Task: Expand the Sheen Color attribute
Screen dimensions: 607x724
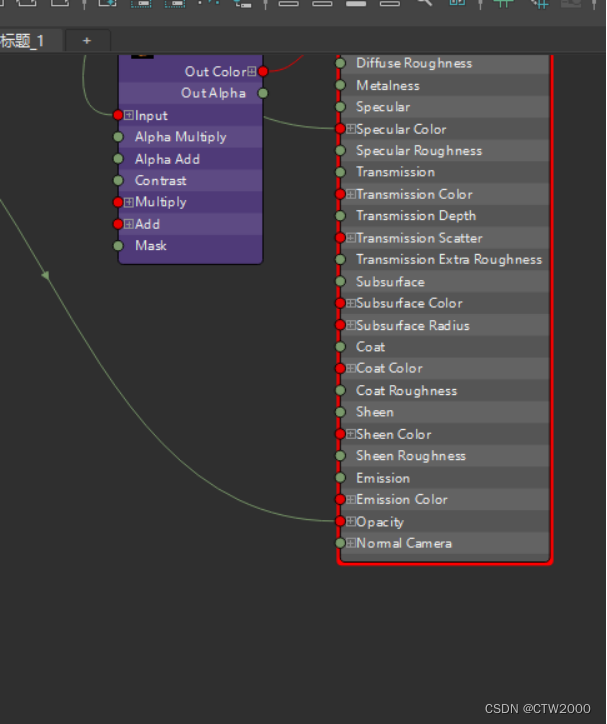Action: point(351,434)
